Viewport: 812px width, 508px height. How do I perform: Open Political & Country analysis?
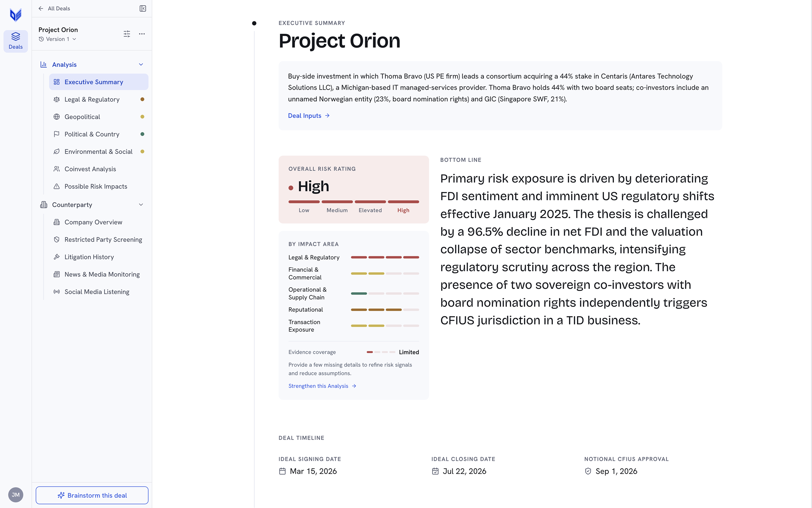[99, 135]
